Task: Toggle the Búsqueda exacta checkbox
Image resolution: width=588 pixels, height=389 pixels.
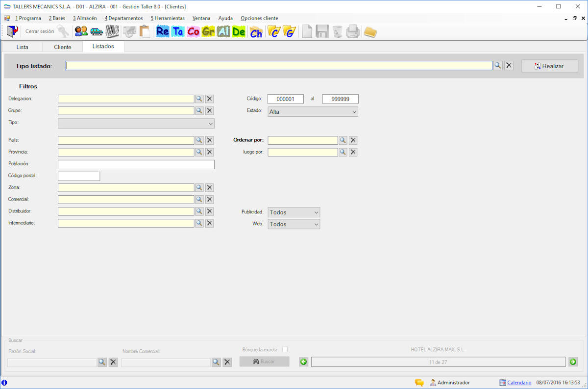Action: click(285, 350)
